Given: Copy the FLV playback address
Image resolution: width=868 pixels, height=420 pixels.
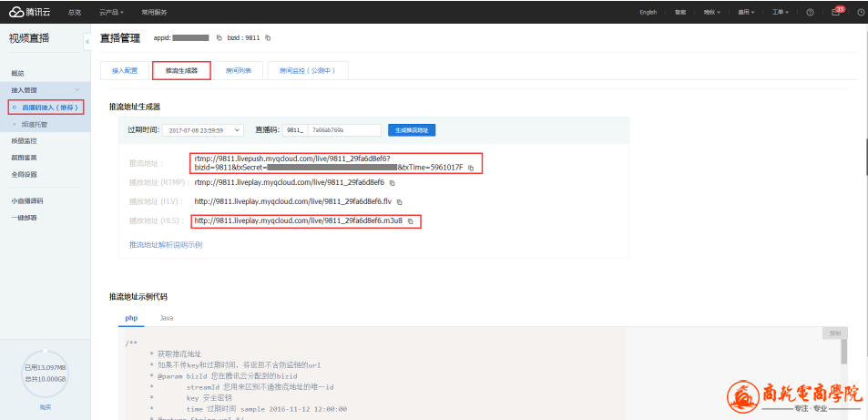Looking at the screenshot, I should (399, 201).
